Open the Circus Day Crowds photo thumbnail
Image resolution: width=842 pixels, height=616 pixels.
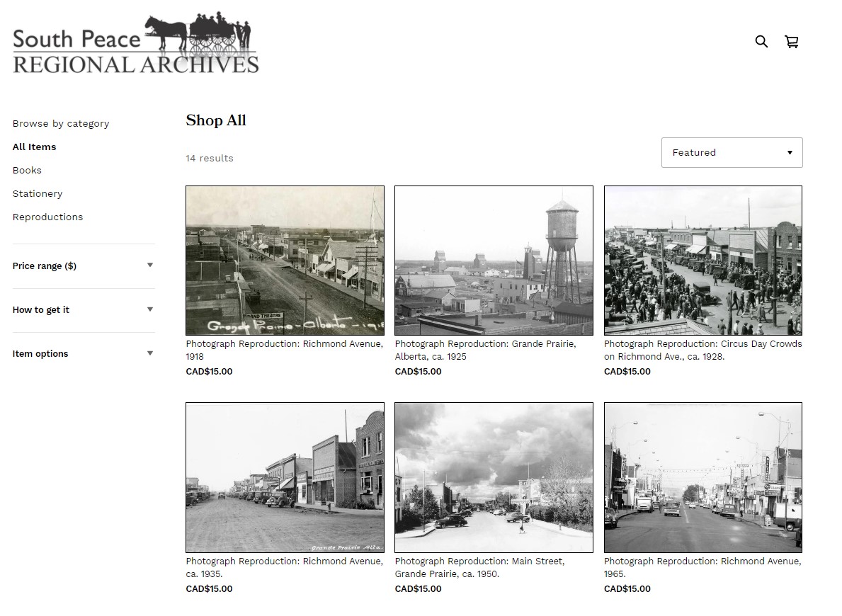click(x=702, y=261)
